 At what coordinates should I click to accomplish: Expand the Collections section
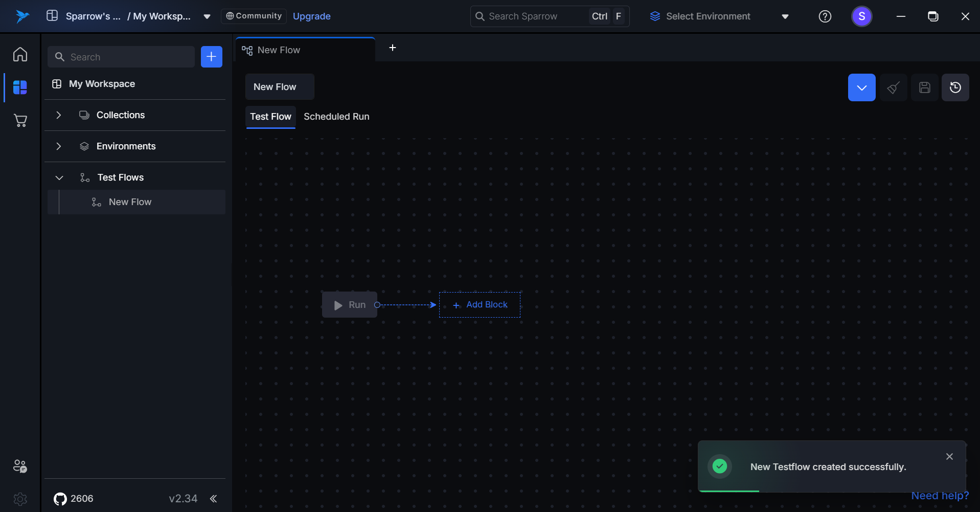59,115
